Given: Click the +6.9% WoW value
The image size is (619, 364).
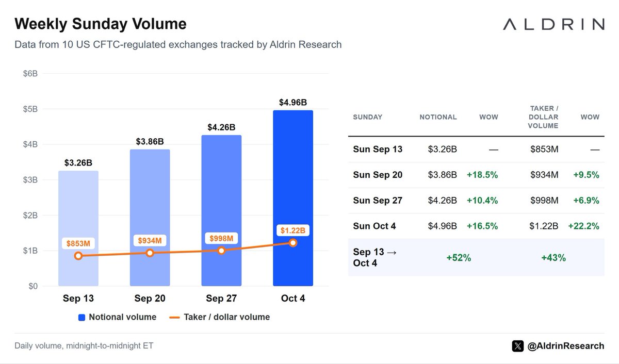Looking at the screenshot, I should tap(586, 201).
